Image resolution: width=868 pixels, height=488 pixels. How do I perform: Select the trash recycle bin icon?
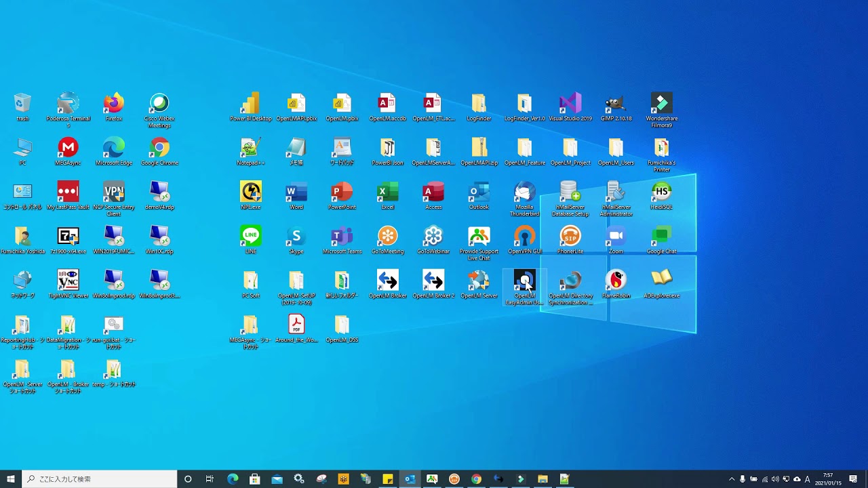[22, 108]
